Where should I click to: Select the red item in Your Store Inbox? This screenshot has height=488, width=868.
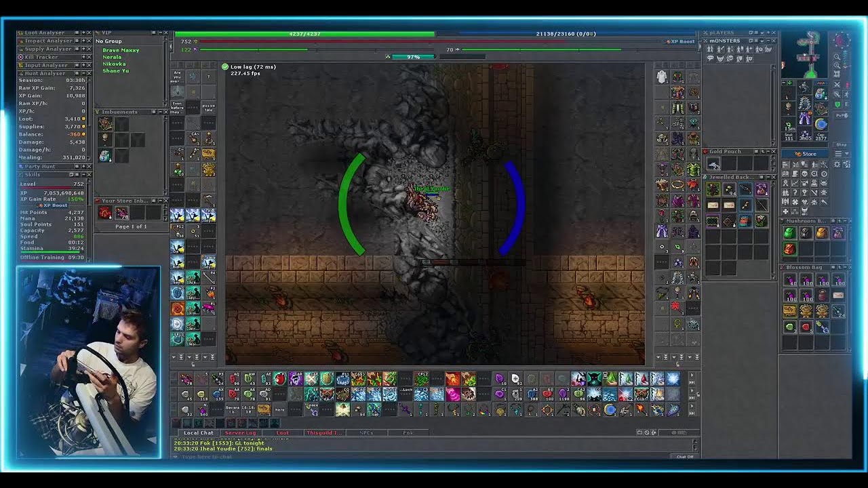pos(105,212)
